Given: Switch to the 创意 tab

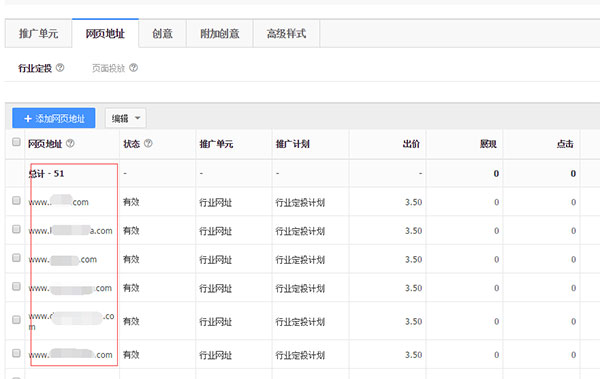Looking at the screenshot, I should point(162,34).
